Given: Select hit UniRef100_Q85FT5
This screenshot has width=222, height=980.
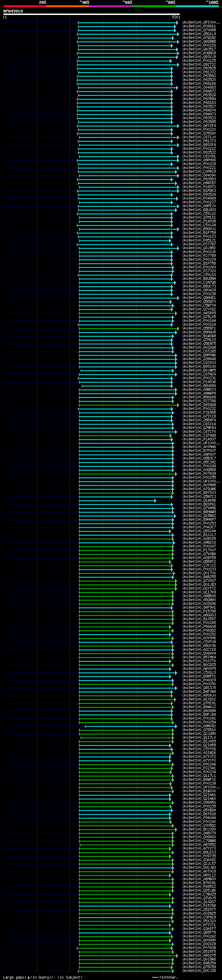Looking at the screenshot, I should pyautogui.click(x=199, y=932).
